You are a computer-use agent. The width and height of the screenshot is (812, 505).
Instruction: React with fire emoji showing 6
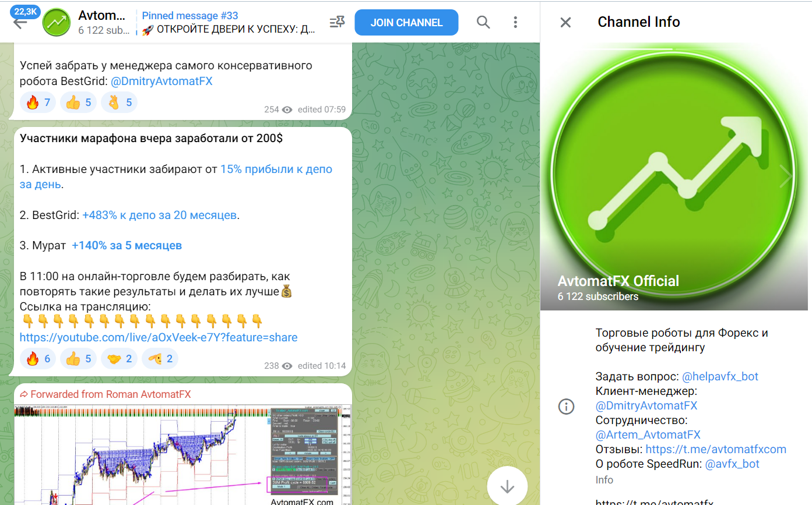click(x=38, y=359)
